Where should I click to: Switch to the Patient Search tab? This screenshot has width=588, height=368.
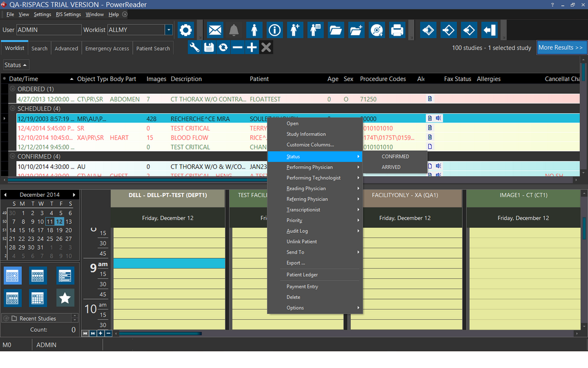pyautogui.click(x=153, y=49)
